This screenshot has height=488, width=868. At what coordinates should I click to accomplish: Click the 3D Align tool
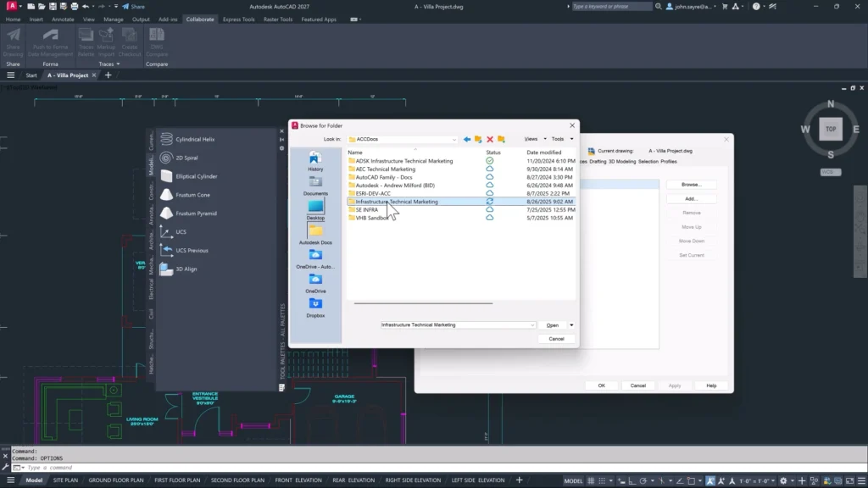[179, 269]
